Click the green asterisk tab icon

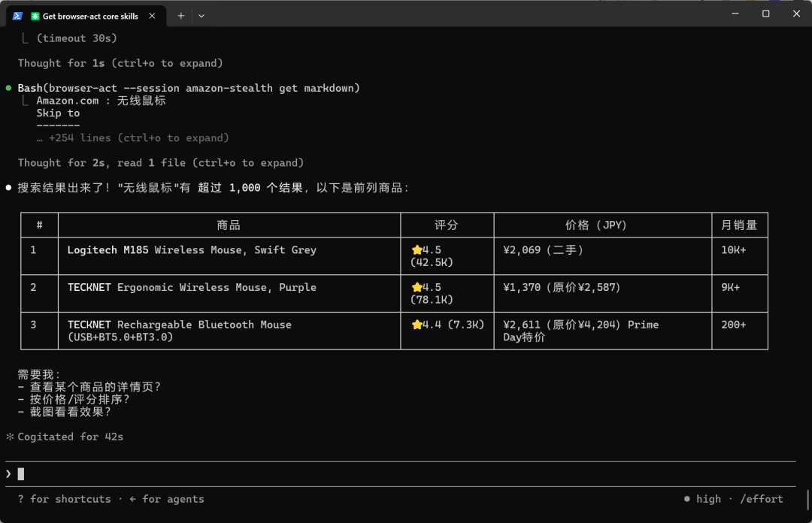(x=35, y=16)
